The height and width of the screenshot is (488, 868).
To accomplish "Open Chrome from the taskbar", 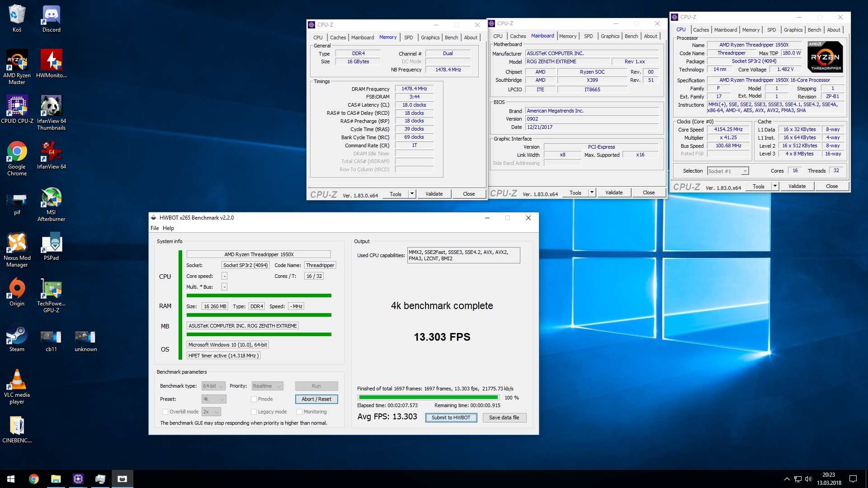I will tap(33, 479).
